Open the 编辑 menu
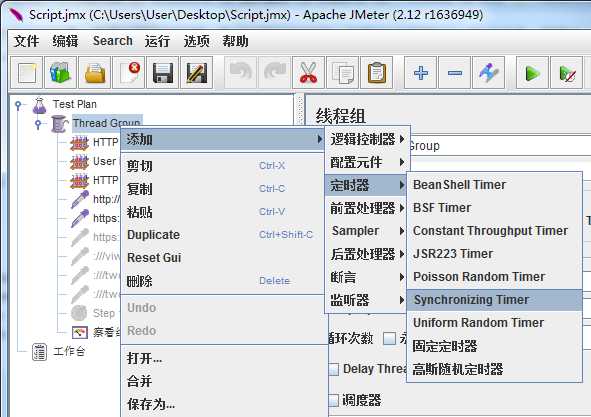Image resolution: width=591 pixels, height=417 pixels. [65, 41]
